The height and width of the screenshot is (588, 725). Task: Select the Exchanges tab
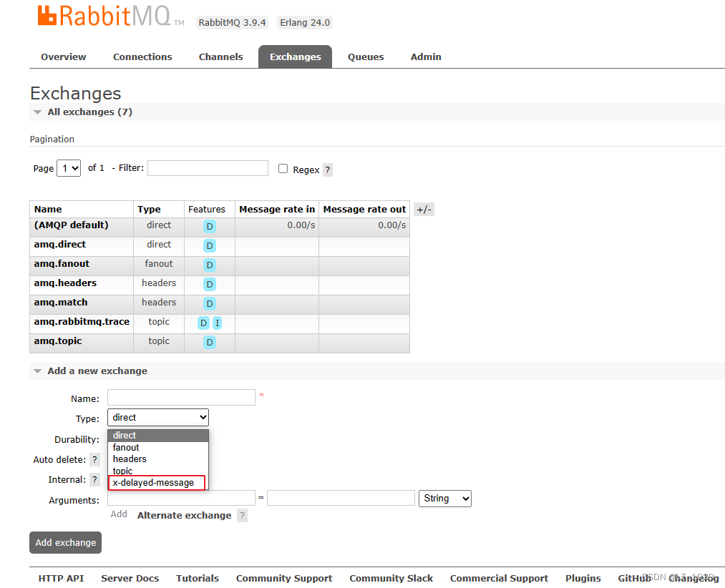point(295,57)
